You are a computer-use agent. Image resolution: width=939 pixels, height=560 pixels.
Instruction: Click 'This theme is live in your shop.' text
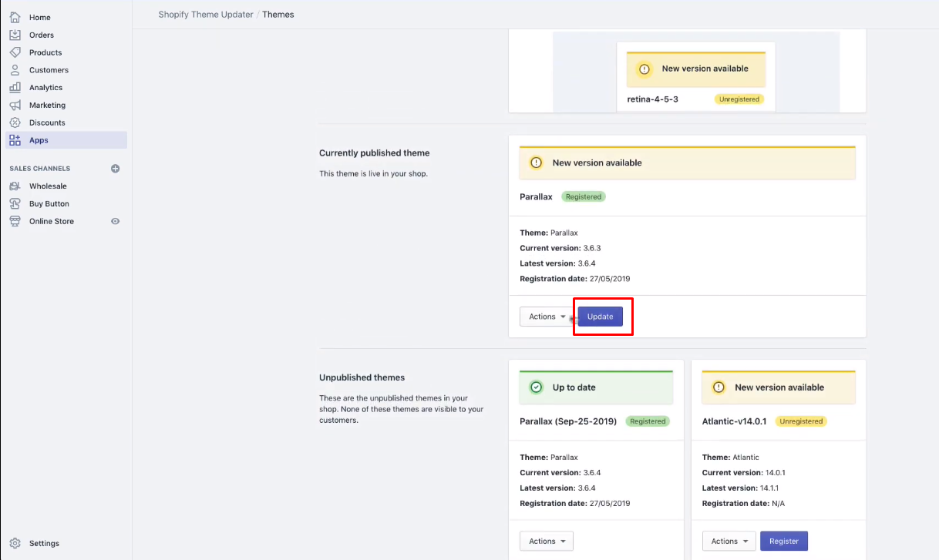(x=374, y=173)
